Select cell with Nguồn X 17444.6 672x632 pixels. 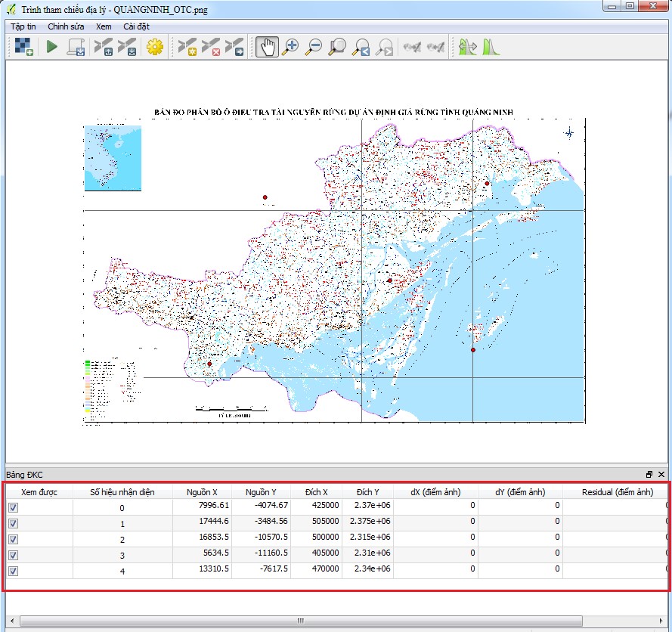pos(202,521)
